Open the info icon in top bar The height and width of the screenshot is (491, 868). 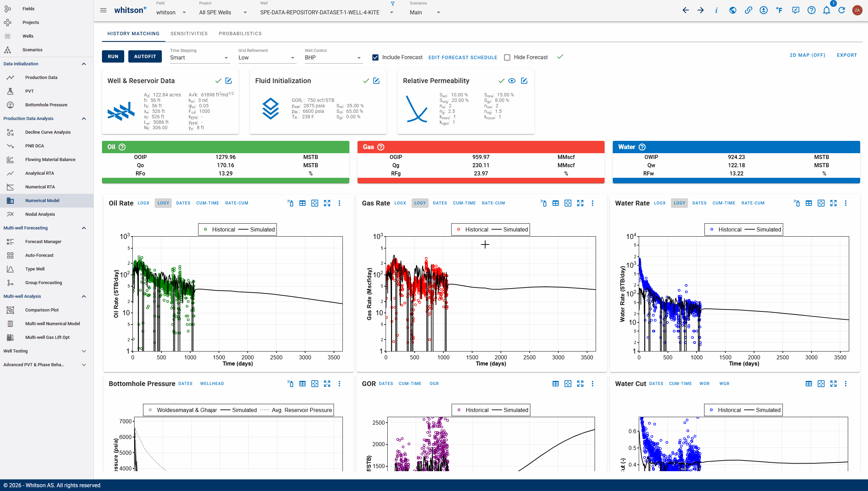[x=716, y=10]
